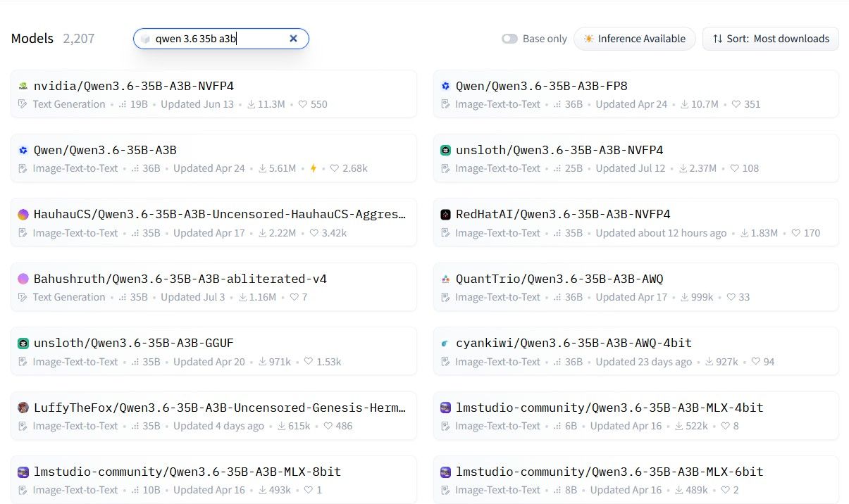The image size is (849, 504).
Task: Click 'Updated 23 days ago' text
Action: coord(644,362)
